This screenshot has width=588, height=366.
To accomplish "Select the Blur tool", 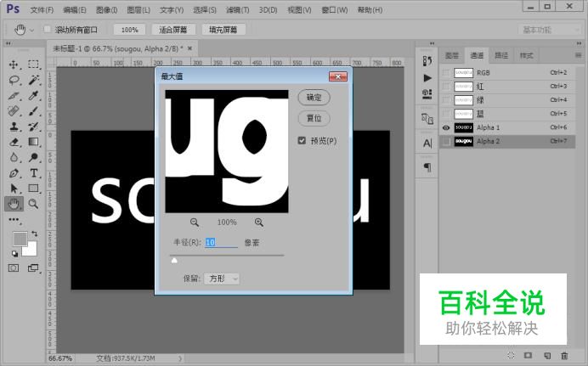I will point(14,157).
